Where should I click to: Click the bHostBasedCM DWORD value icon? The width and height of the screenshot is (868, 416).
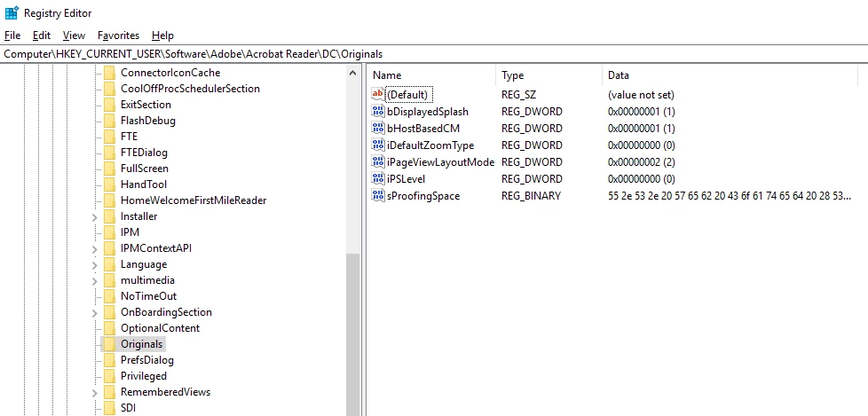coord(378,128)
